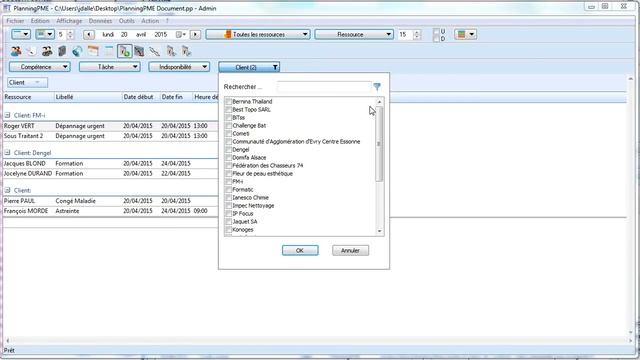Check the Challenge Bat client
The image size is (640, 360).
tap(229, 125)
